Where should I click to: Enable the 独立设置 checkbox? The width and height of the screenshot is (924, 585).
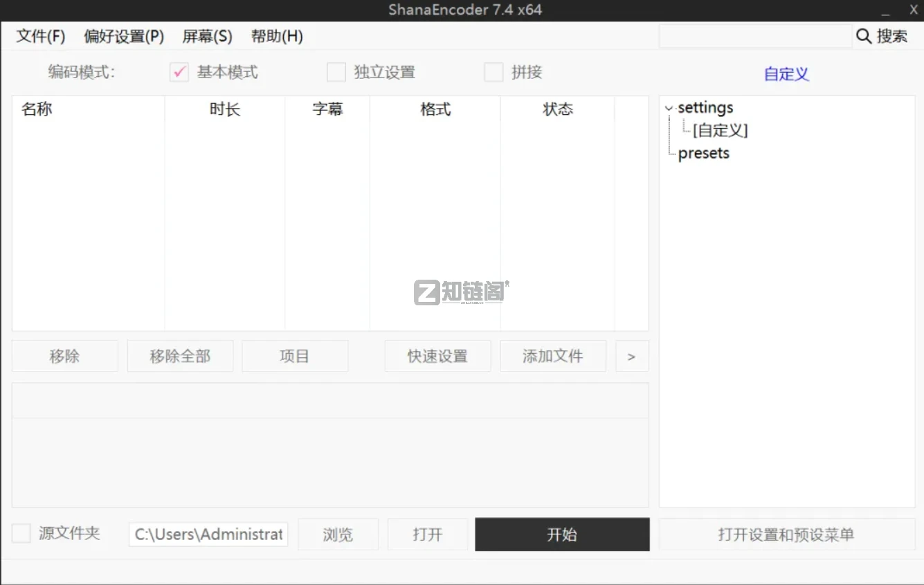336,72
